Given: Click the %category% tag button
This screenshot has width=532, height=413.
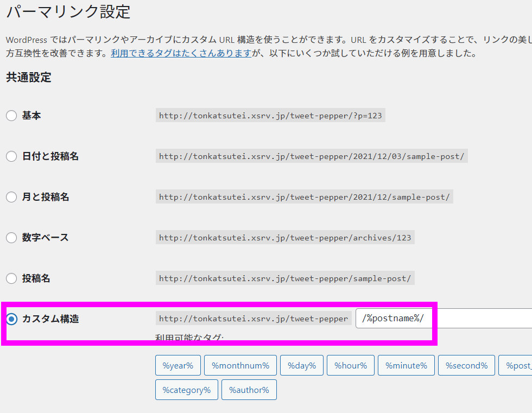Looking at the screenshot, I should [187, 390].
